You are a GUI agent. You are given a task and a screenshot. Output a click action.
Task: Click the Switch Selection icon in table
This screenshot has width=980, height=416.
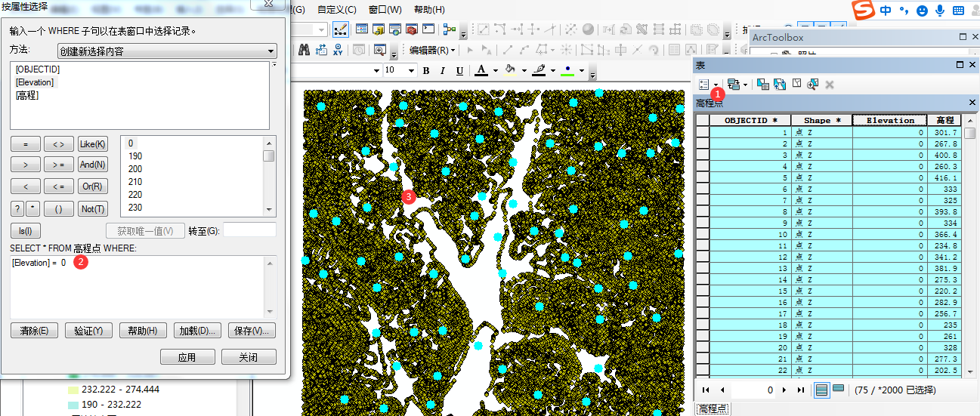coord(780,85)
